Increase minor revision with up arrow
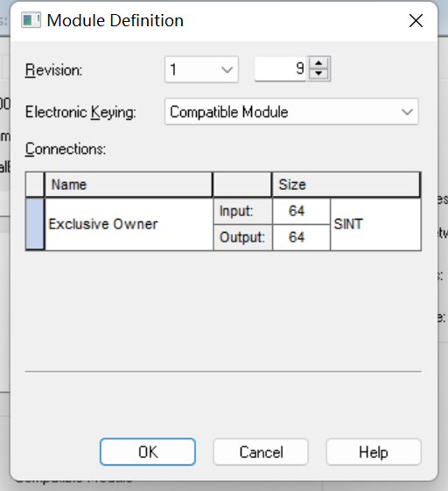Image resolution: width=448 pixels, height=491 pixels. pyautogui.click(x=318, y=63)
